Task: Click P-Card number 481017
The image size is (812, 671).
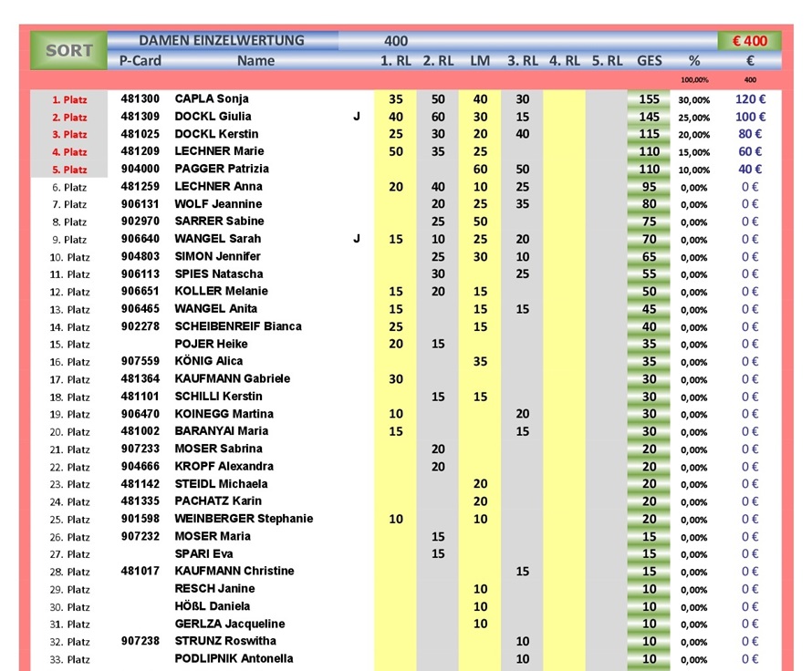Action: coord(141,571)
